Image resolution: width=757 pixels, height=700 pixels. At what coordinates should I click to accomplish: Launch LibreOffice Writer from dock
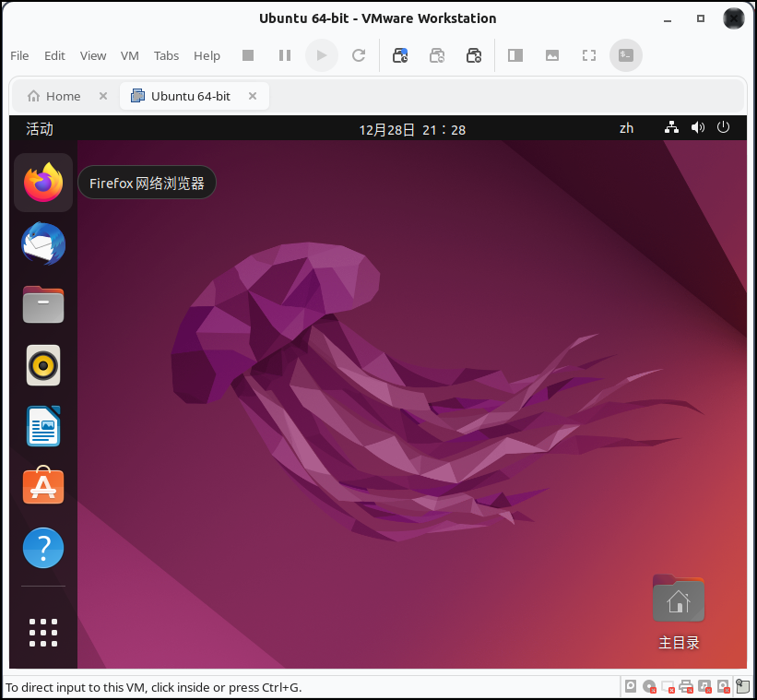coord(43,426)
